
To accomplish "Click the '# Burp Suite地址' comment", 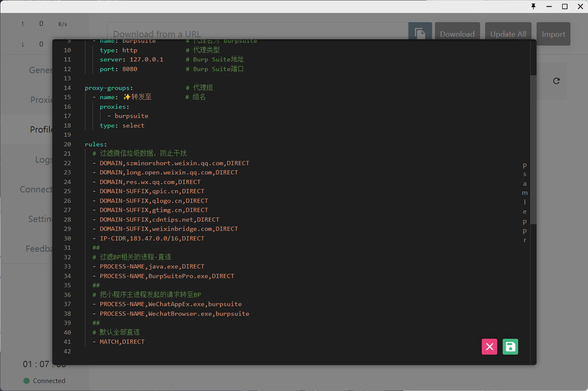I will (x=215, y=59).
